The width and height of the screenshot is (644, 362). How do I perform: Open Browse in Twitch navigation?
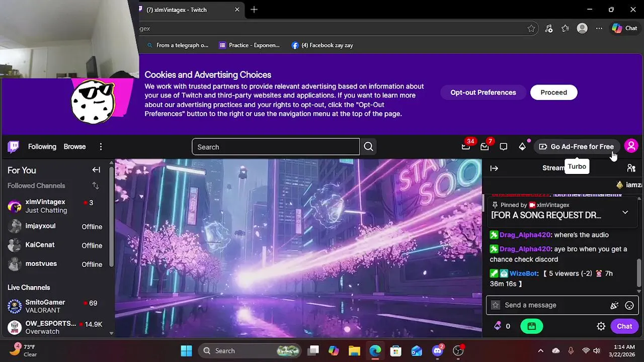pyautogui.click(x=74, y=147)
